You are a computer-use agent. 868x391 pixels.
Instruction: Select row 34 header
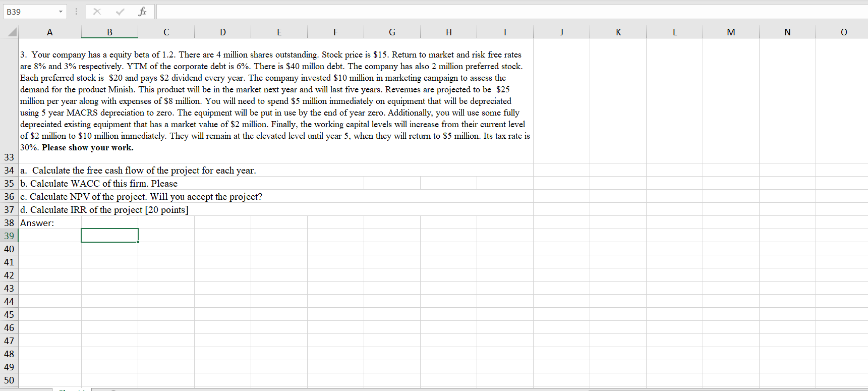point(9,170)
